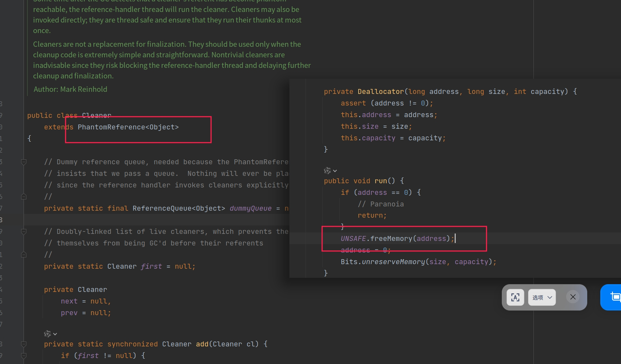Expand the chevron above the add() method
Viewport: 621px width, 364px height.
pyautogui.click(x=55, y=334)
